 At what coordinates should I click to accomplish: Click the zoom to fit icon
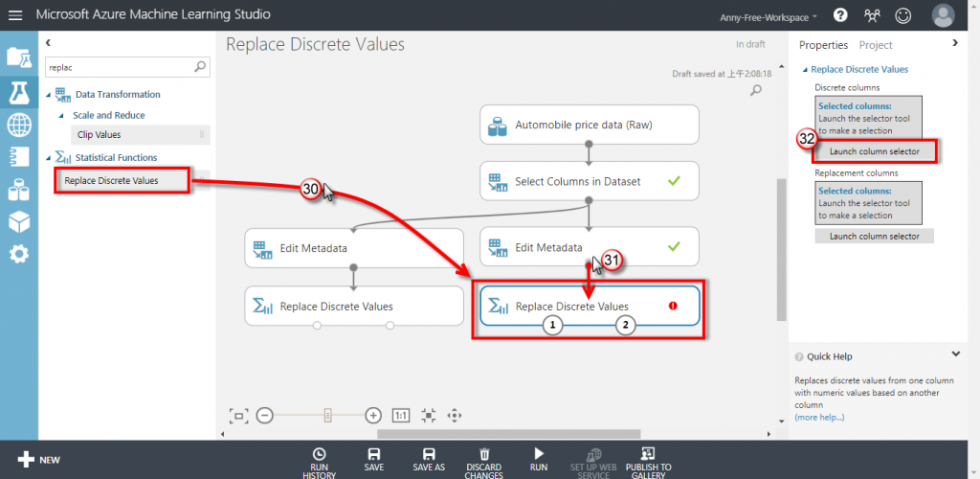238,415
